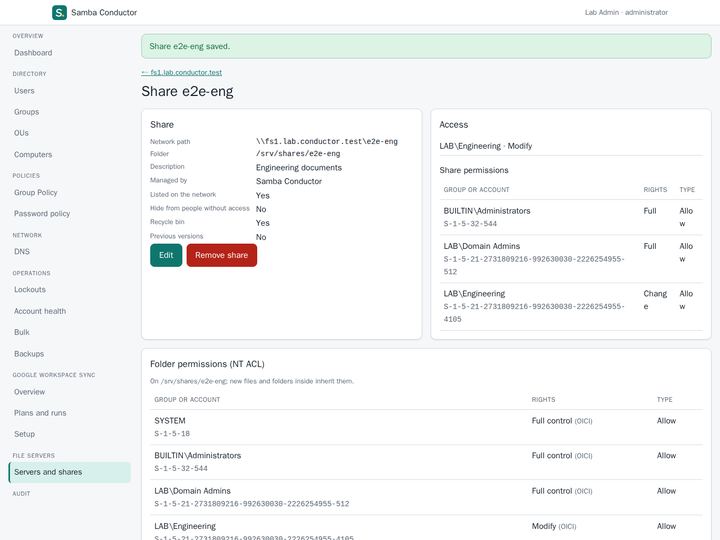Click the Folder permissions (NT ACL) heading
This screenshot has height=540, width=720.
(207, 364)
